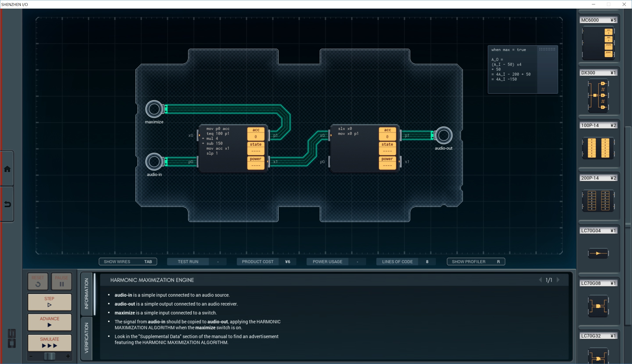
Task: Click the home icon on left sidebar
Action: (x=7, y=169)
